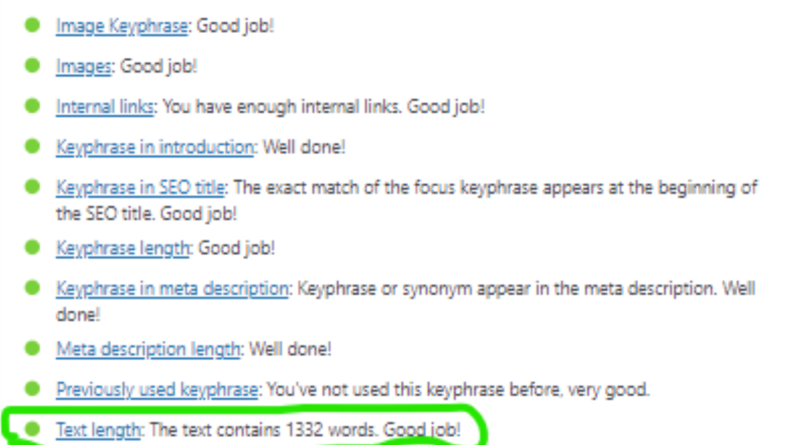This screenshot has height=445, width=800.
Task: Follow the Meta description length link
Action: (148, 349)
